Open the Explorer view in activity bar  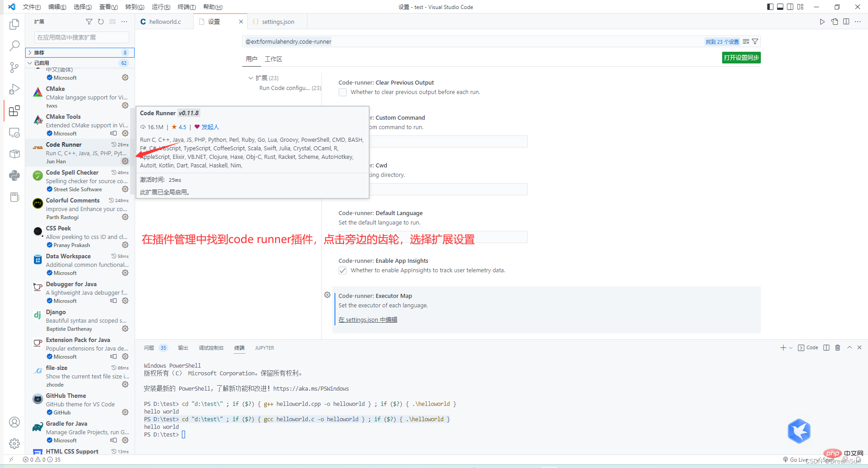(x=14, y=24)
